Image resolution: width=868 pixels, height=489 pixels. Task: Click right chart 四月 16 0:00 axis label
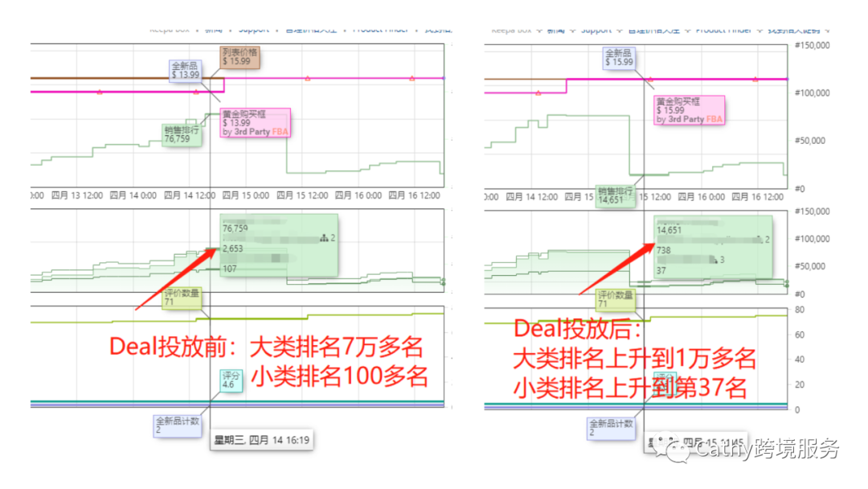702,197
